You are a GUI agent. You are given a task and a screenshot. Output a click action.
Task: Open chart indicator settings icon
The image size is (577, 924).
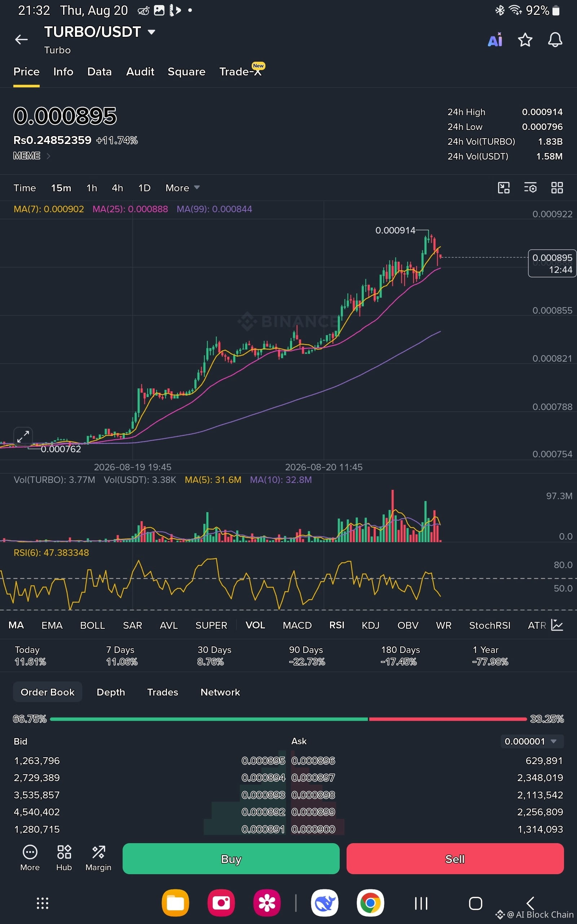530,187
